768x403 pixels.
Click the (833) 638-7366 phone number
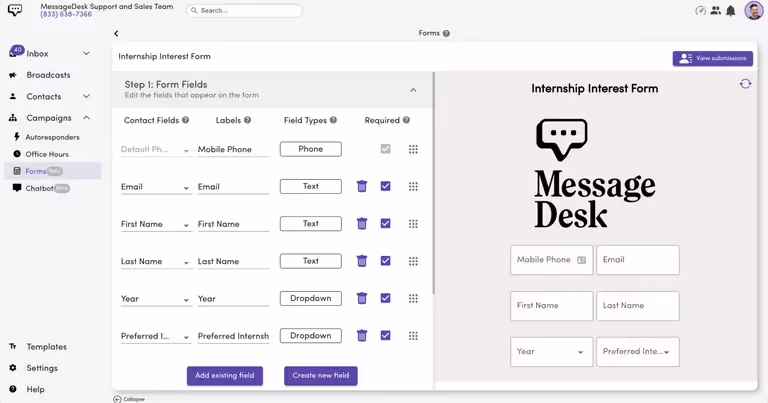point(66,14)
